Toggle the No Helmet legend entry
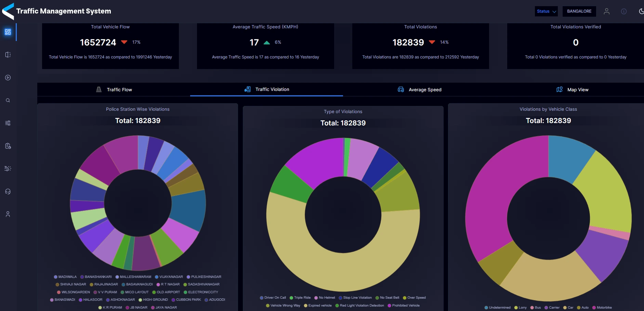Screen dimensions: 644x311 click(x=324, y=298)
